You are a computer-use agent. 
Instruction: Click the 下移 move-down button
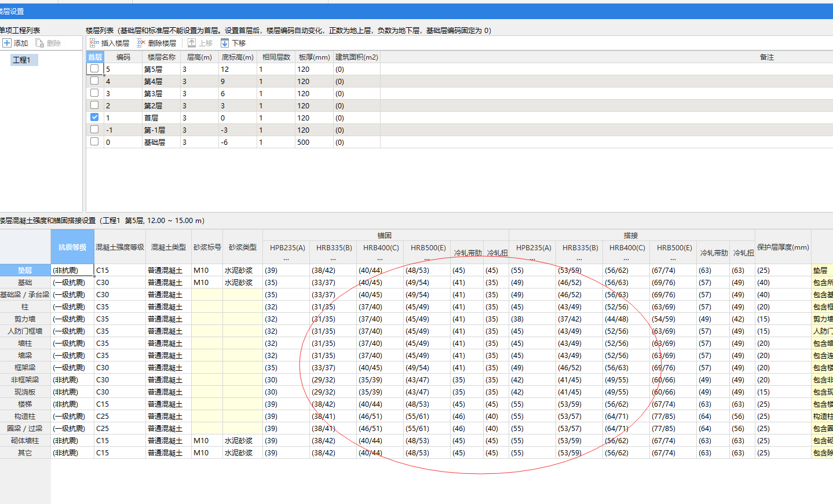tap(233, 43)
